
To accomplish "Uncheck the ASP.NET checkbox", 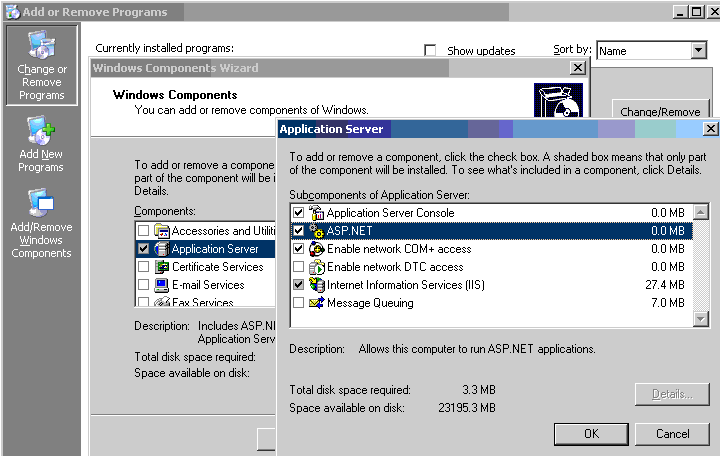I will (298, 231).
